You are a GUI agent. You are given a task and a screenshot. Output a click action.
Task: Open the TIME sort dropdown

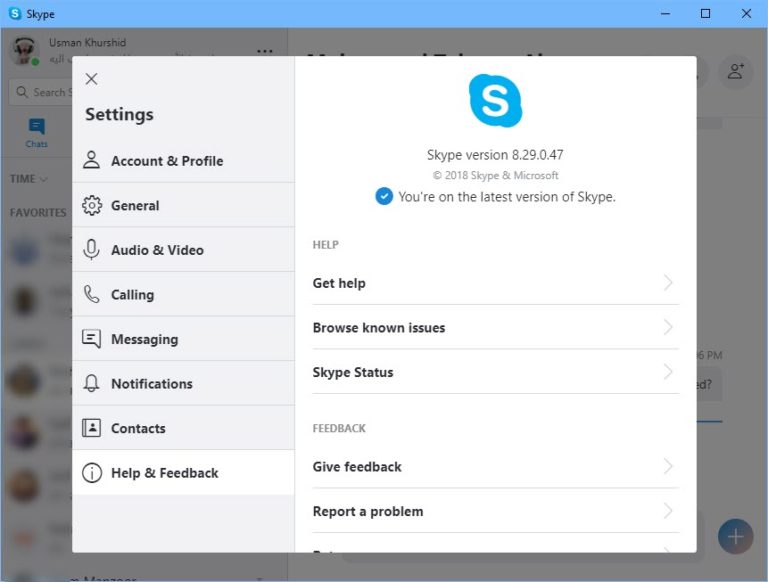[x=28, y=179]
